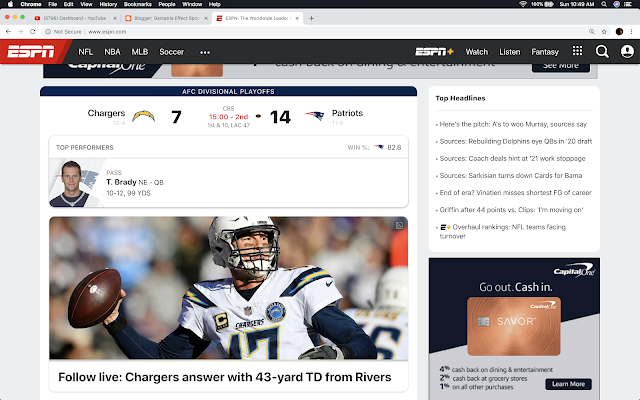Open the Soccer navigation link
This screenshot has width=640, height=400.
point(171,52)
